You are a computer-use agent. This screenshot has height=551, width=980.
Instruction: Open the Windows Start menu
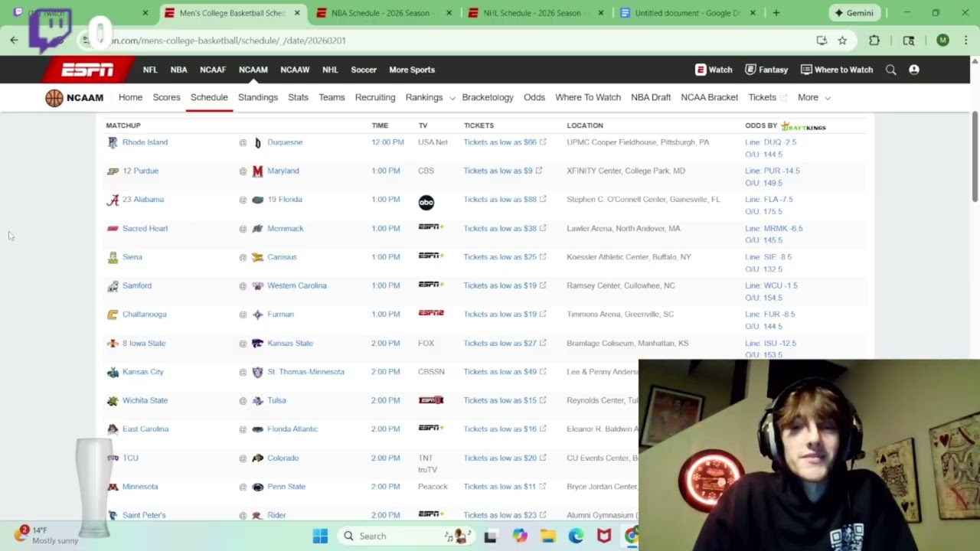(320, 536)
